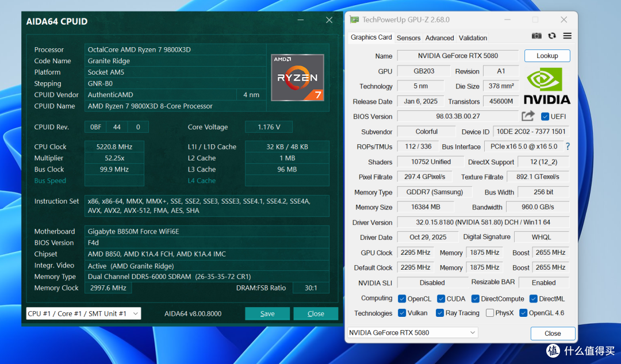The height and width of the screenshot is (364, 621).
Task: Click the Driver Date Oct 29, 2025
Action: (x=428, y=237)
